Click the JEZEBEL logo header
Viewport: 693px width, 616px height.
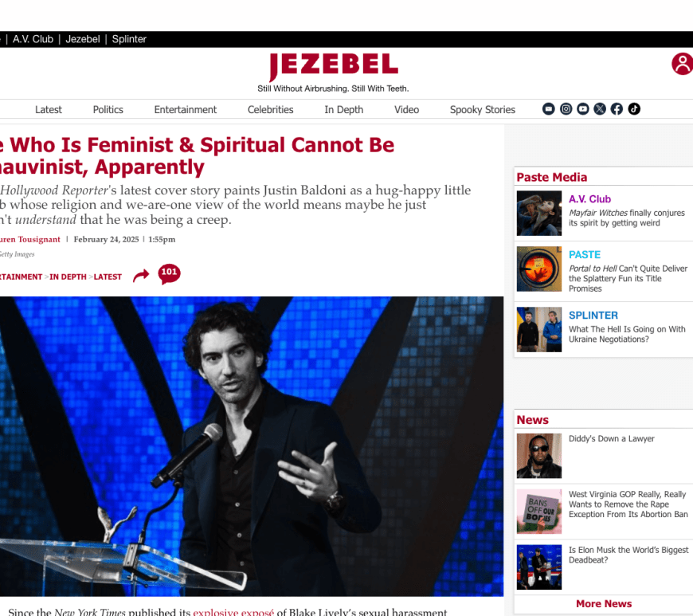tap(334, 66)
